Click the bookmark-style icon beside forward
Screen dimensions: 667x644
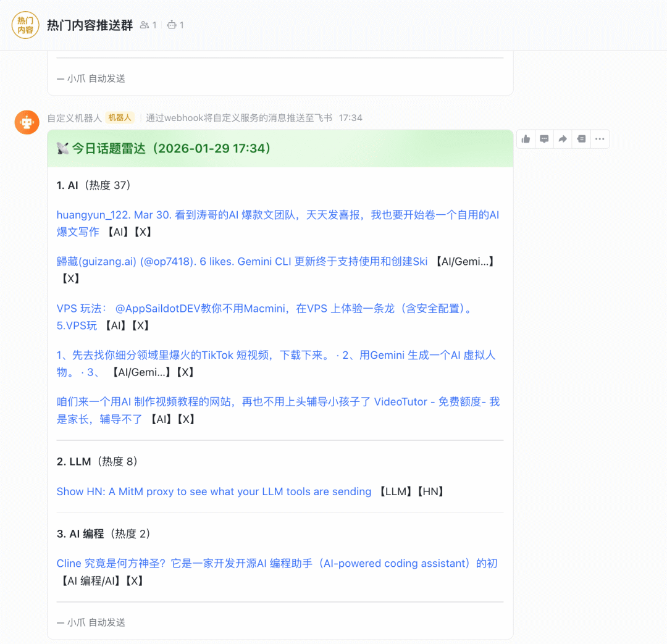click(x=581, y=139)
